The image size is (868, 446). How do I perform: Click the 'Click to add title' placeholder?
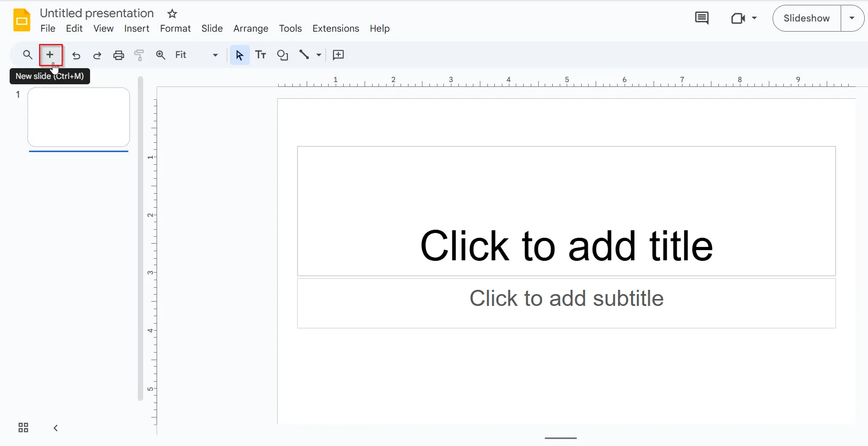[566, 211]
